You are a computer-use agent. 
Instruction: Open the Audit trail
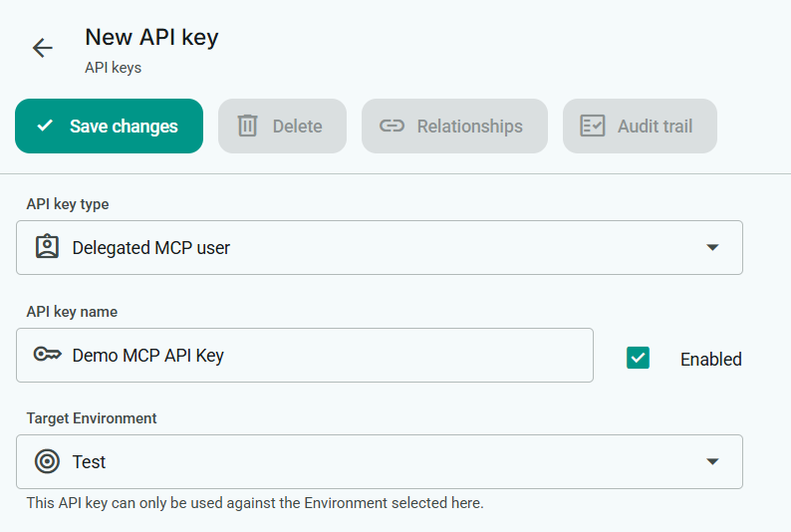(640, 127)
